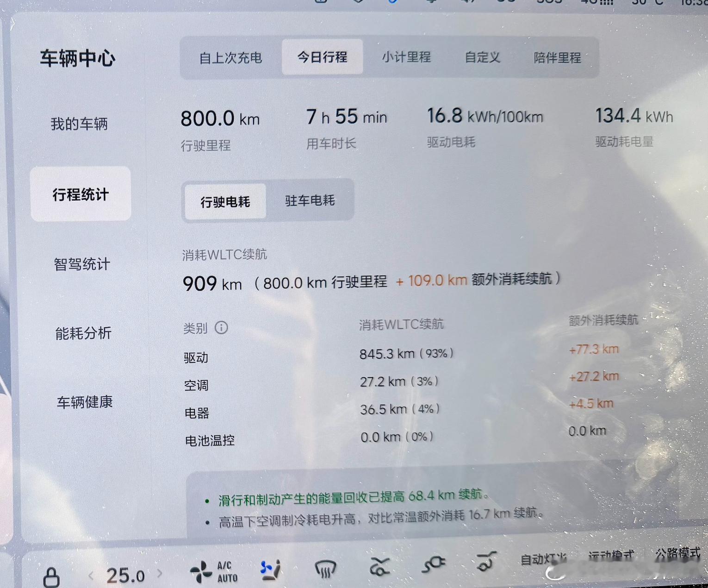Open A/C AUTO fan settings
Screen dimensions: 708x588
point(214,572)
